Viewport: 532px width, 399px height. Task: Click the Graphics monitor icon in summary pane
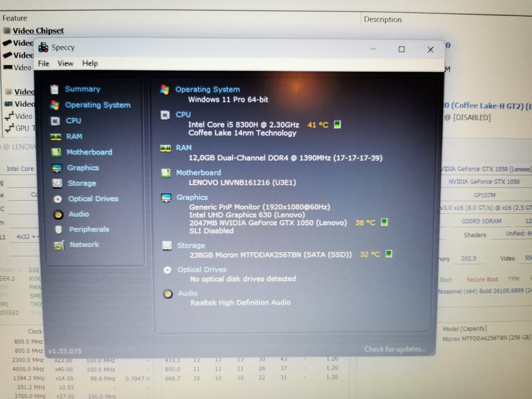[166, 198]
